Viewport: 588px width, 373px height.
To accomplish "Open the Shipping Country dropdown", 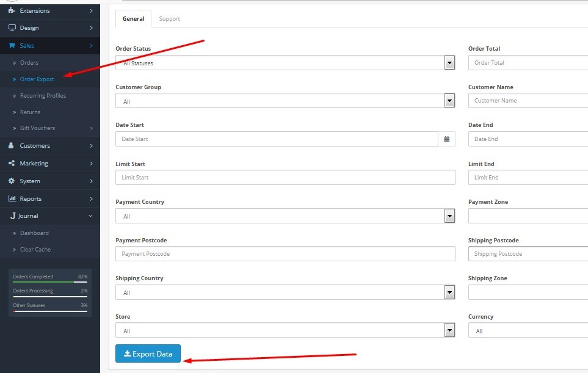I will [x=285, y=292].
